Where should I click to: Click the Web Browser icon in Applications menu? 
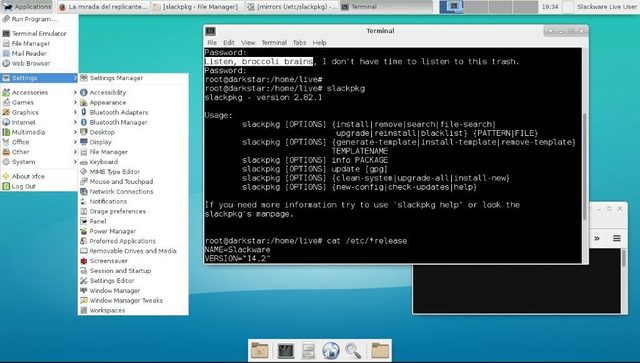click(6, 63)
